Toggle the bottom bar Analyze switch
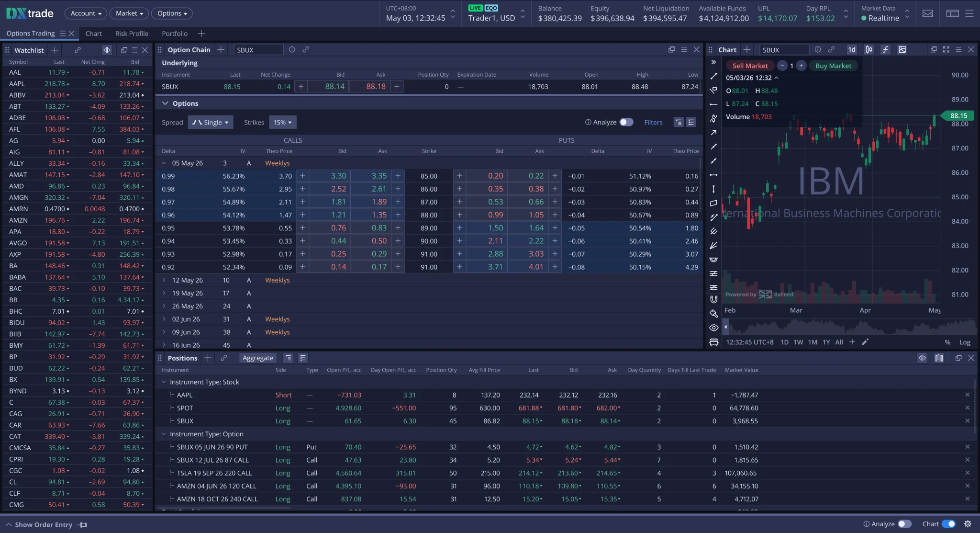Screen dimensions: 980x533 pyautogui.click(x=904, y=524)
